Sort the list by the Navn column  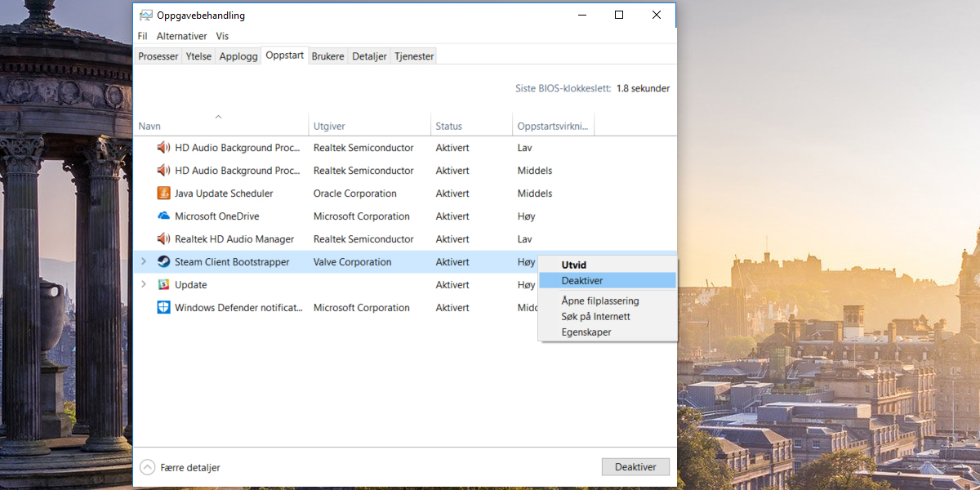tap(149, 127)
